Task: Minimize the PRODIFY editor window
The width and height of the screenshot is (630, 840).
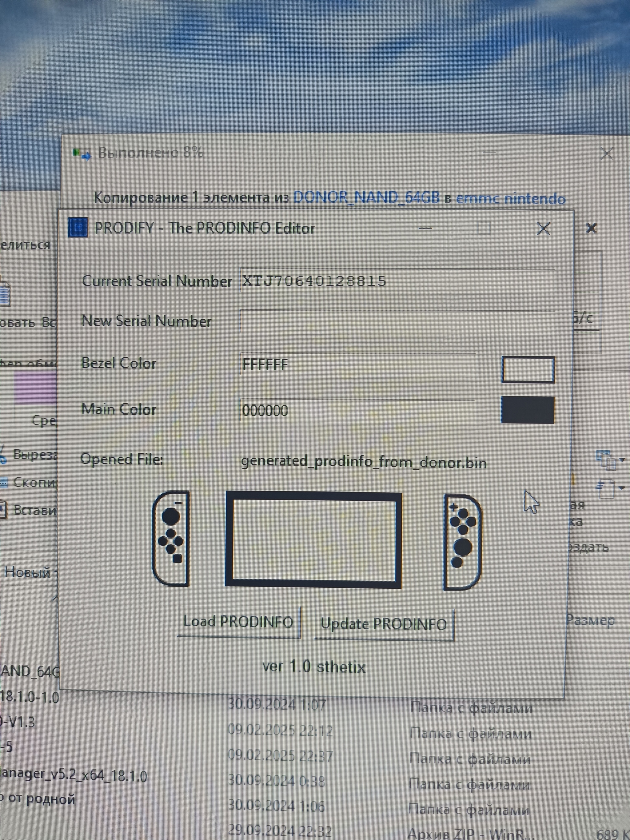Action: (x=425, y=228)
